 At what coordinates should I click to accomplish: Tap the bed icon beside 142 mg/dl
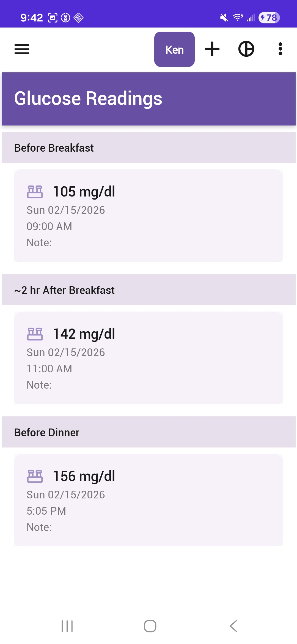pos(35,334)
